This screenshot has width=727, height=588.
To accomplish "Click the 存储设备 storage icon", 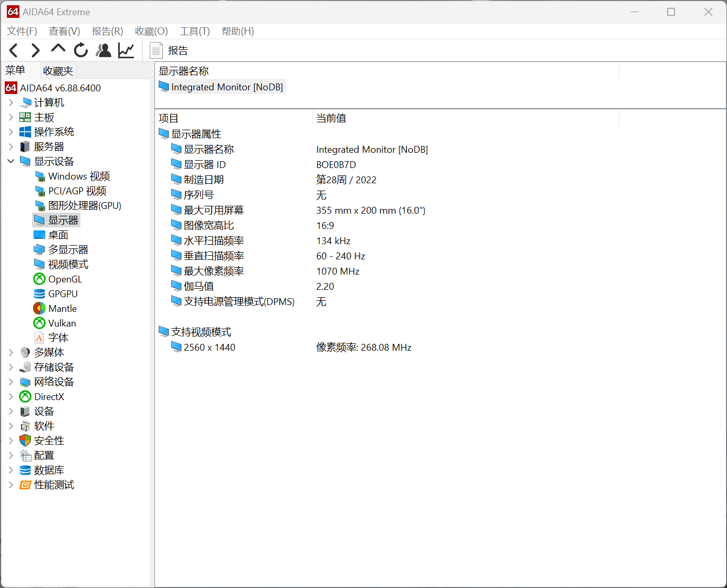I will [25, 367].
